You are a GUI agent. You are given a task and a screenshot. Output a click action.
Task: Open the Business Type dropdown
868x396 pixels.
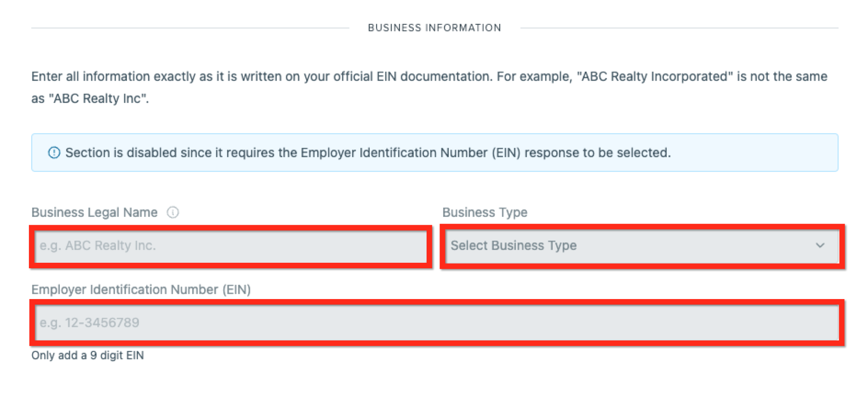[641, 246]
